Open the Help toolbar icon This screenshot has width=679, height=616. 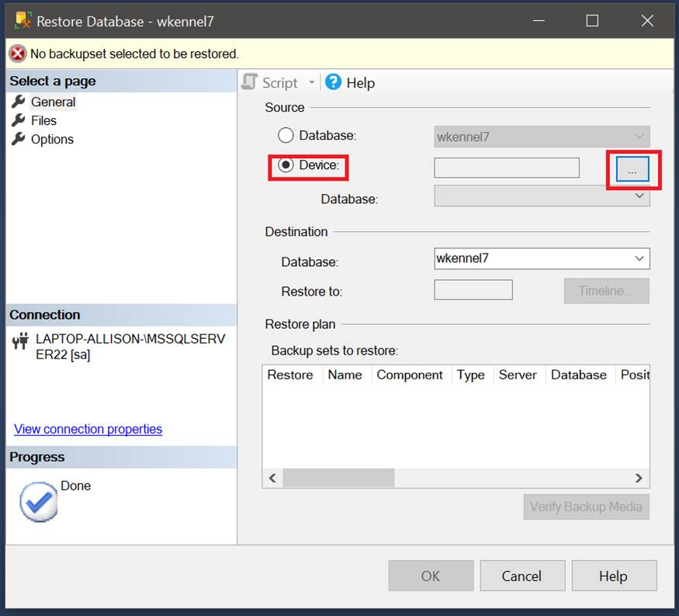pos(334,82)
